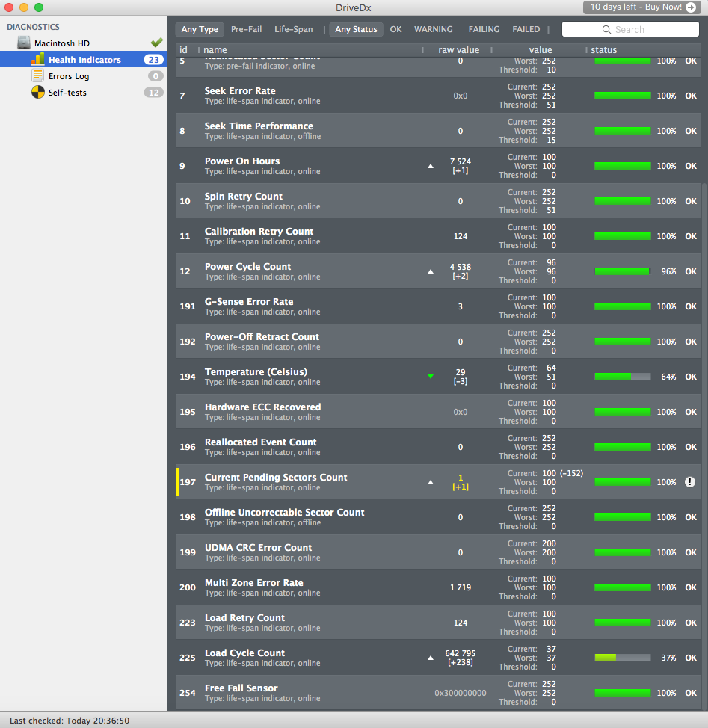
Task: Click the Search input field
Action: click(630, 29)
